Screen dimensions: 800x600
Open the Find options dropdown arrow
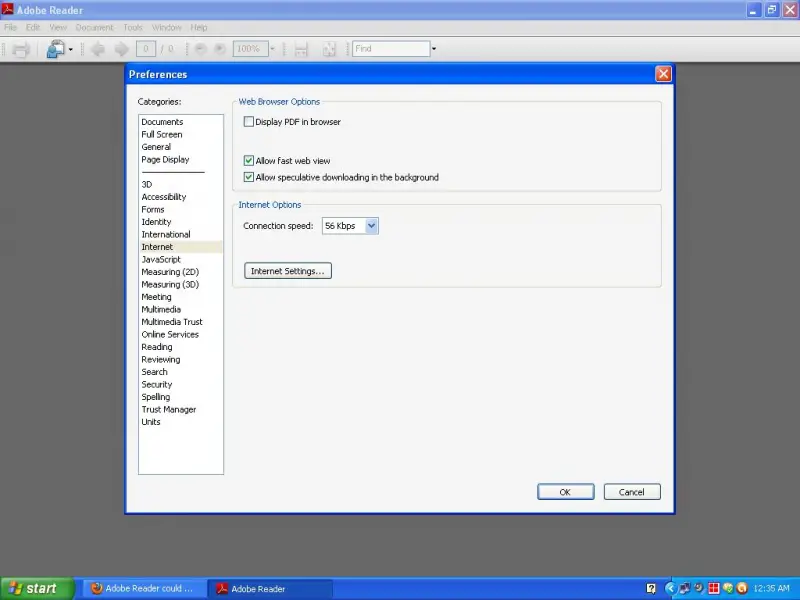pos(434,49)
